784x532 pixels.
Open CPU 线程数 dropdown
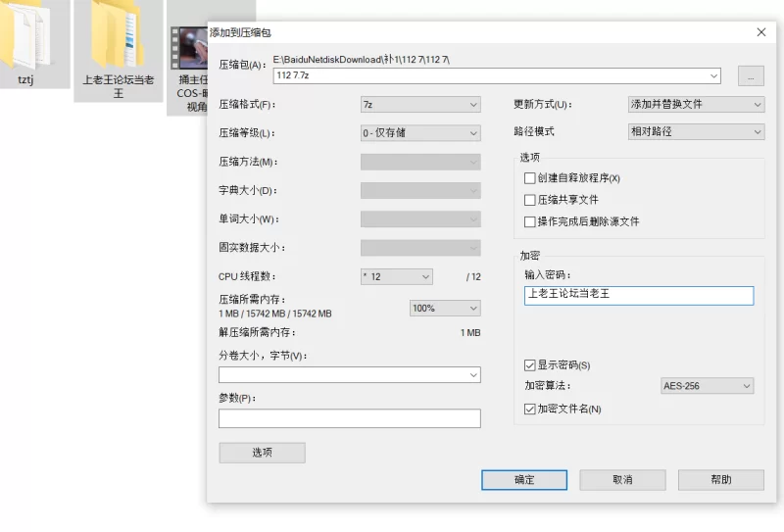pyautogui.click(x=396, y=276)
